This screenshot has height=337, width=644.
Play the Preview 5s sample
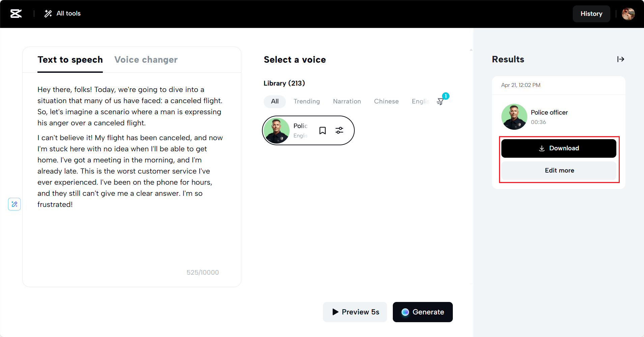coord(355,312)
